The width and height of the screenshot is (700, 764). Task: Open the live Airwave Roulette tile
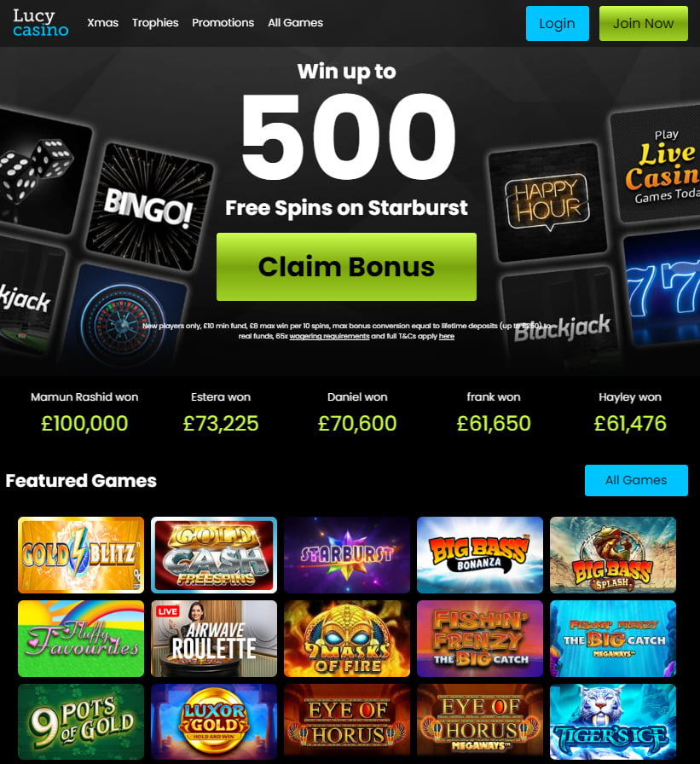click(x=214, y=639)
